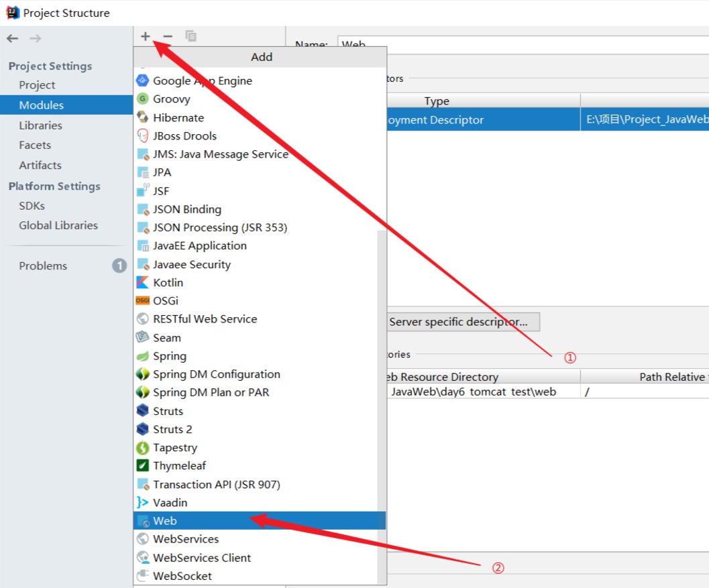Choose WebServices in the Add menu
Screen dimensions: 709x588
click(x=256, y=539)
